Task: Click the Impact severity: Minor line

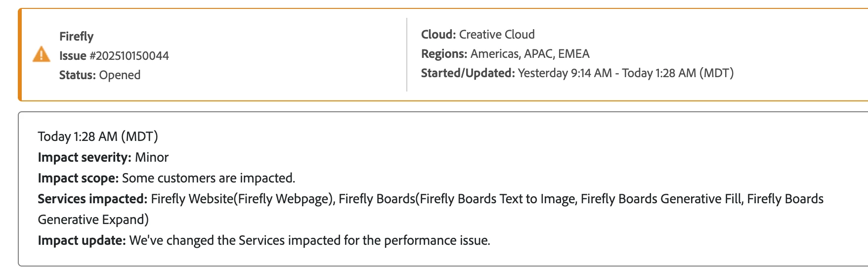Action: [x=103, y=157]
